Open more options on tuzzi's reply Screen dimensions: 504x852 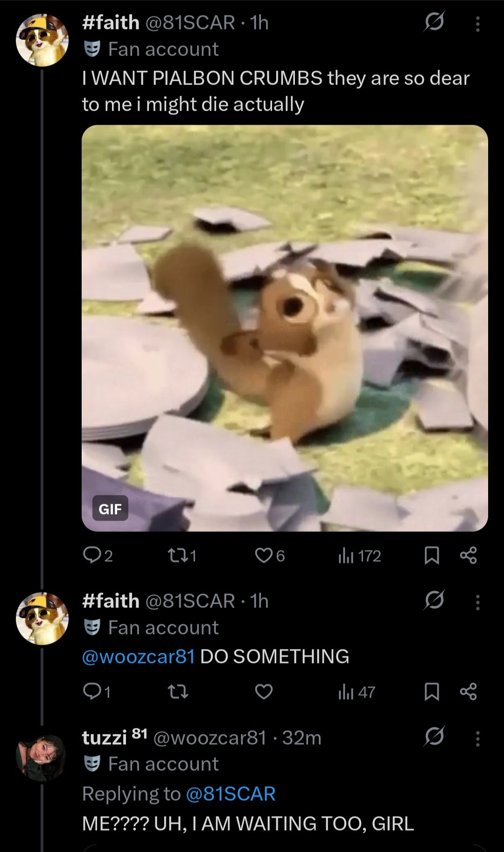[x=477, y=739]
